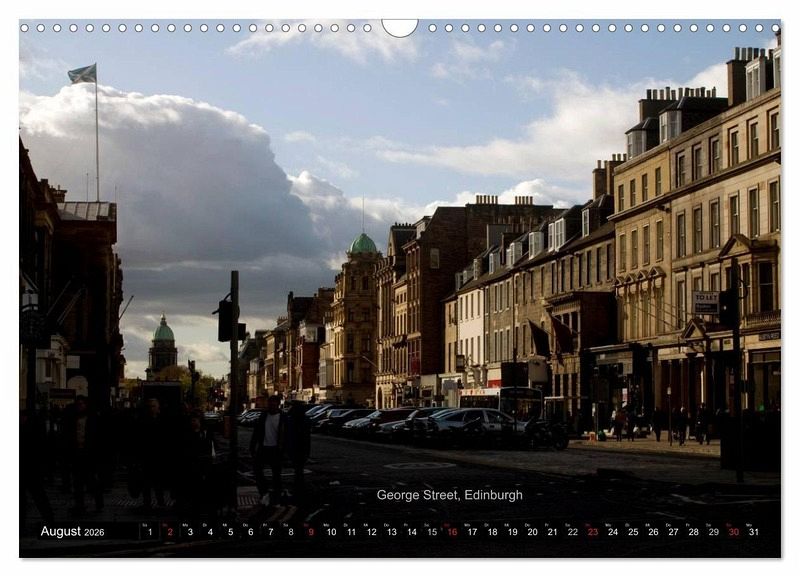Pick date 20 in the date strip
The height and width of the screenshot is (577, 800).
(x=533, y=532)
